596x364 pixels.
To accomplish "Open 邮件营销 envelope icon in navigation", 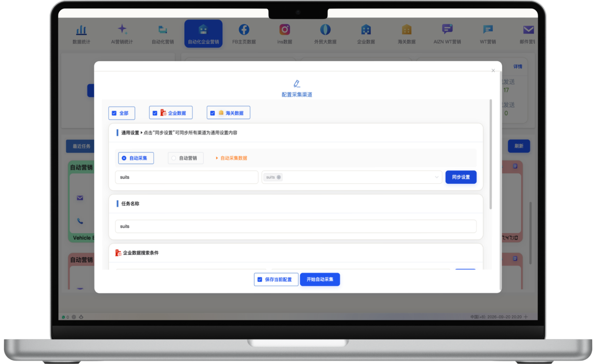I will 528,29.
